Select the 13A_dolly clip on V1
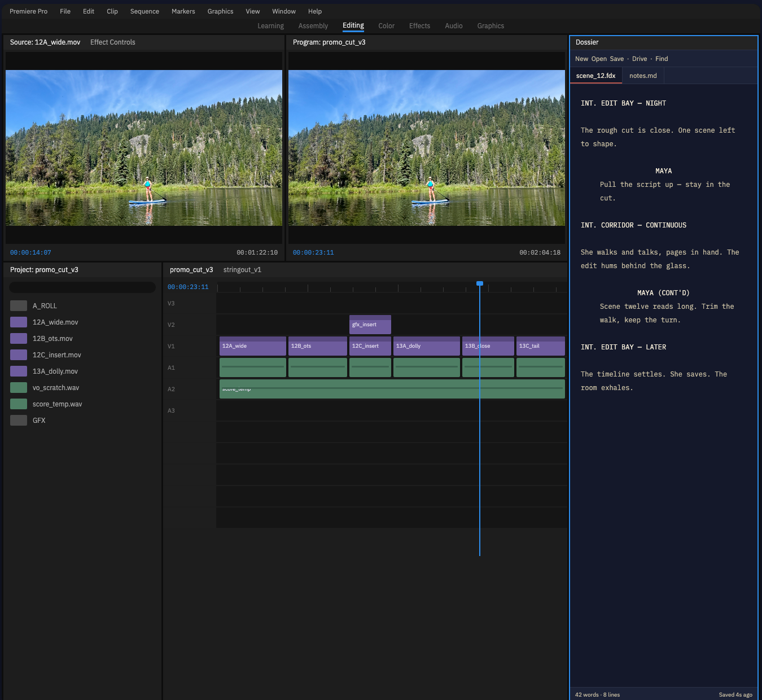Image resolution: width=762 pixels, height=700 pixels. (427, 346)
